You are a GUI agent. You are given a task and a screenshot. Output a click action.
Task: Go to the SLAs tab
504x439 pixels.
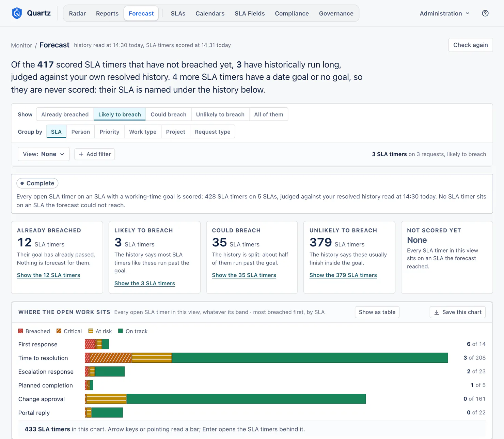tap(178, 13)
